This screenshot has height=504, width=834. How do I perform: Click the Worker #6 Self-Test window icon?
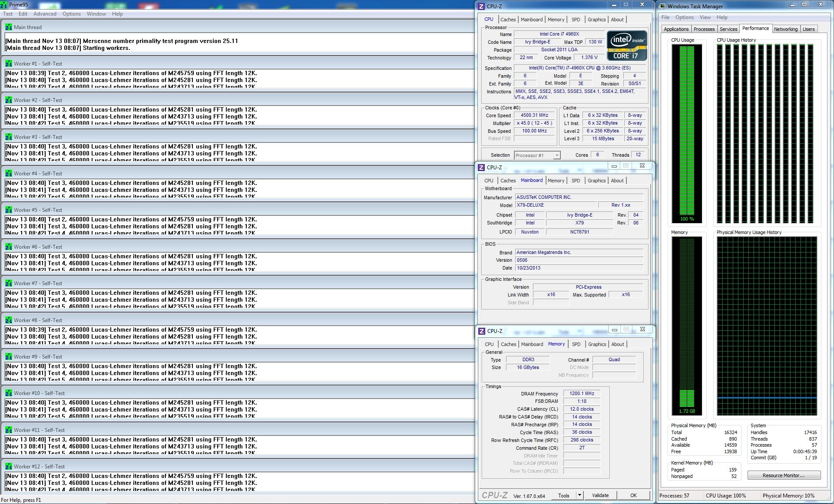point(8,247)
